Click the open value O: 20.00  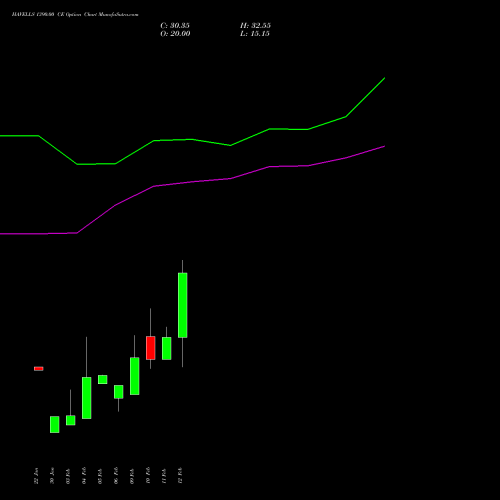175,34
